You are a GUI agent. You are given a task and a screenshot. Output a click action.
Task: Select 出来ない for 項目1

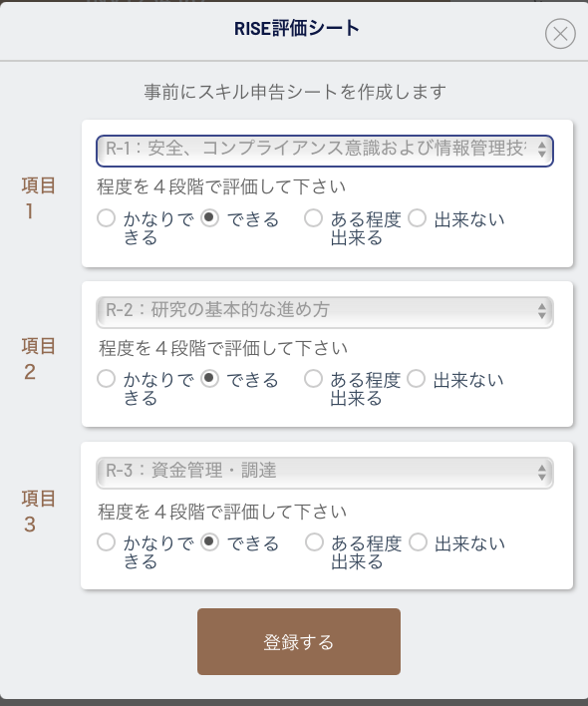click(417, 218)
